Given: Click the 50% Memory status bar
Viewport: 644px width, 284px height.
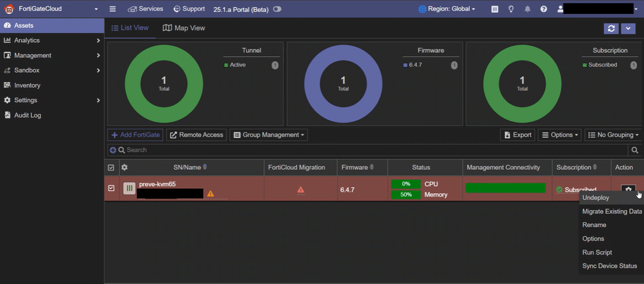Looking at the screenshot, I should click(x=406, y=195).
